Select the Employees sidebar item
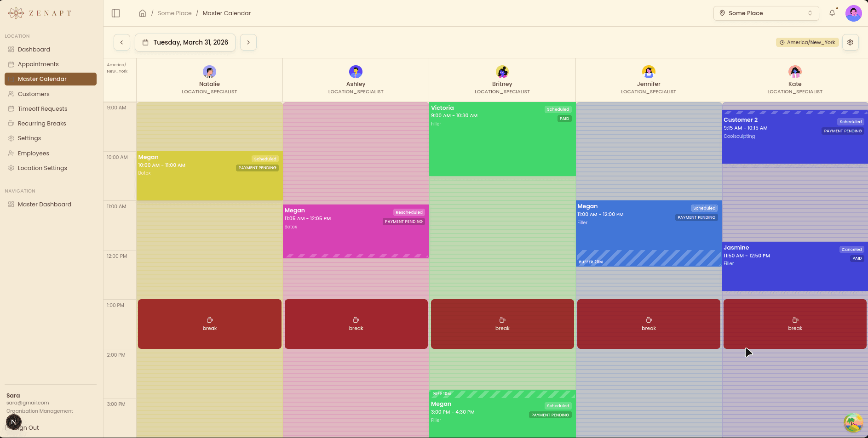The height and width of the screenshot is (438, 868). pyautogui.click(x=34, y=153)
